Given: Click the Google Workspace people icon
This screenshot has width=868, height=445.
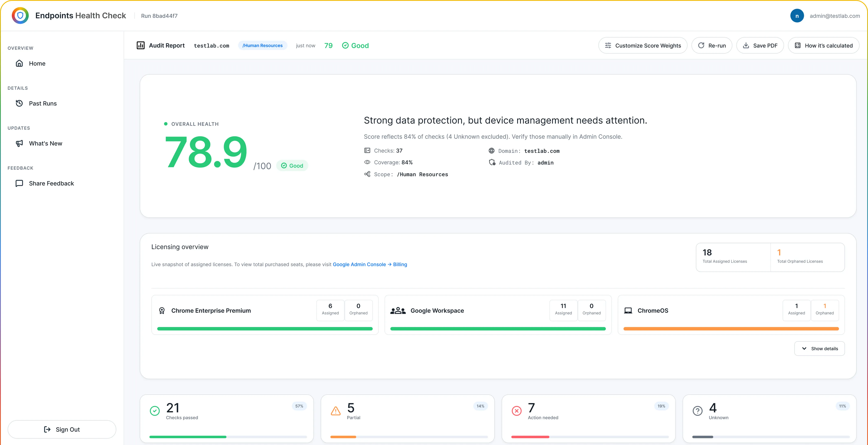Looking at the screenshot, I should [x=398, y=311].
